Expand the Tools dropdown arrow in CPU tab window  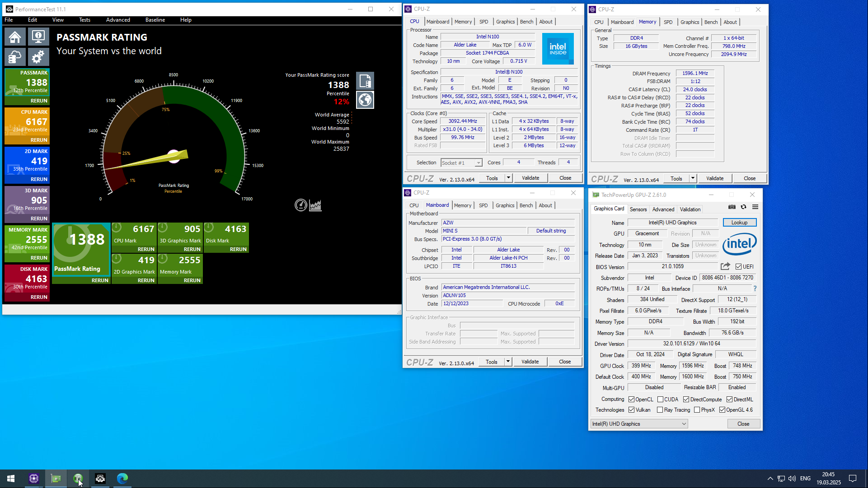(508, 178)
